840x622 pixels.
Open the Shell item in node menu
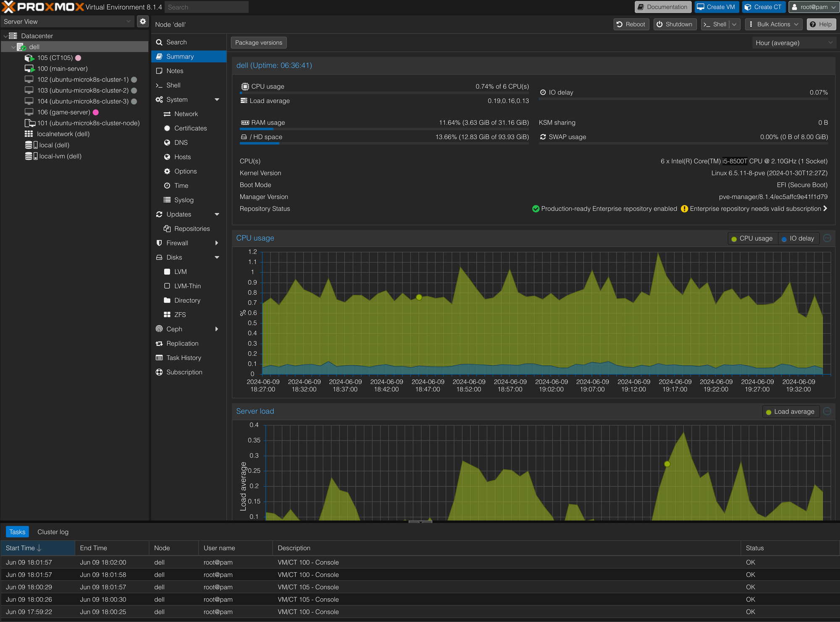point(189,85)
